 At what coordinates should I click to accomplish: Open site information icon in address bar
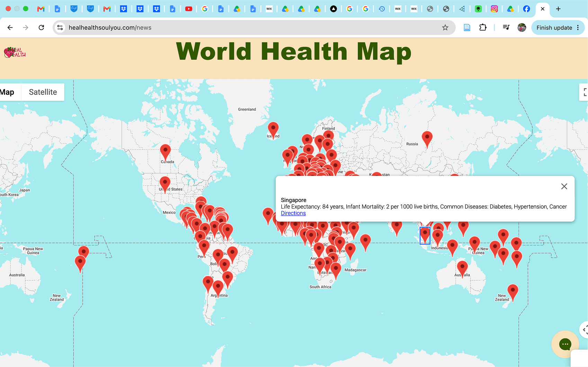60,27
